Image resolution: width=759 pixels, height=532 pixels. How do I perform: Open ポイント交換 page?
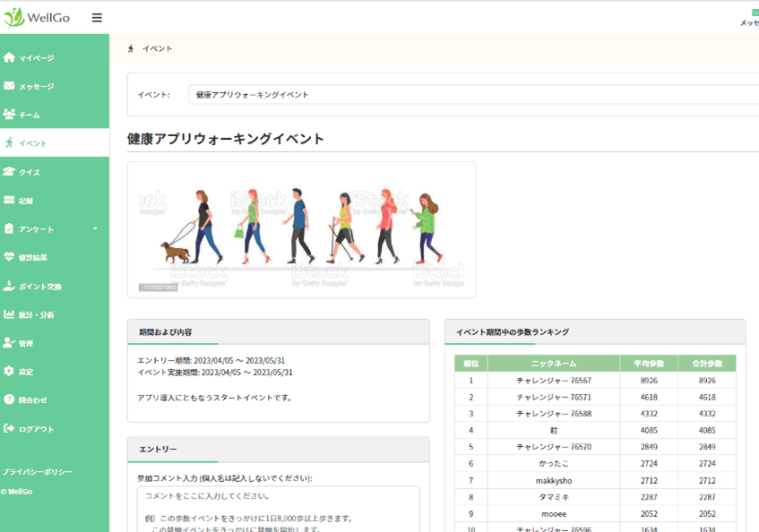pyautogui.click(x=54, y=286)
